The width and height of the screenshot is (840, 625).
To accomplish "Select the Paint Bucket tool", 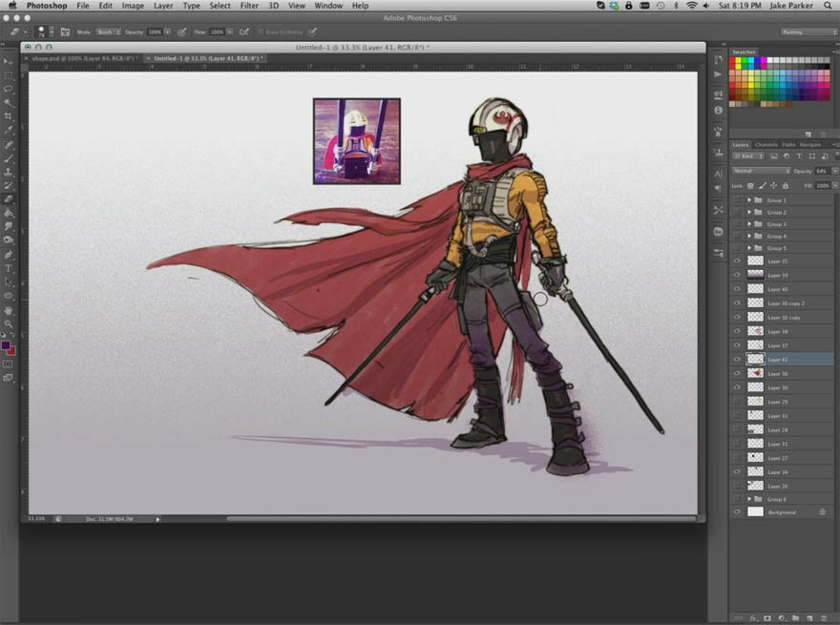I will coord(8,213).
